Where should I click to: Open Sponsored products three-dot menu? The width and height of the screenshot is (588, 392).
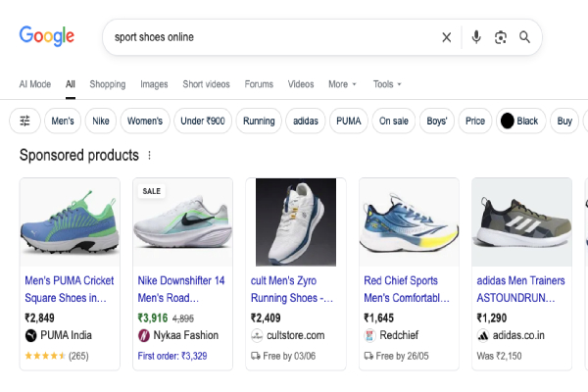click(149, 155)
